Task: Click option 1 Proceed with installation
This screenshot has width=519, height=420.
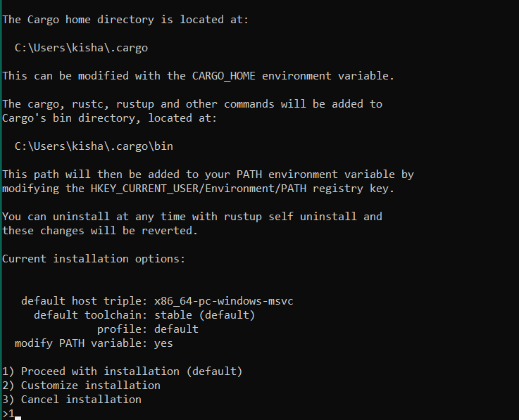Action: point(122,371)
